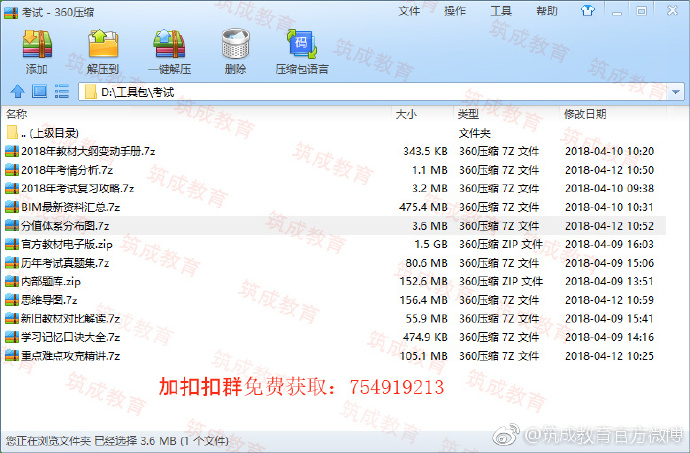
Task: Click the 475.4 MB size cell
Action: point(423,207)
